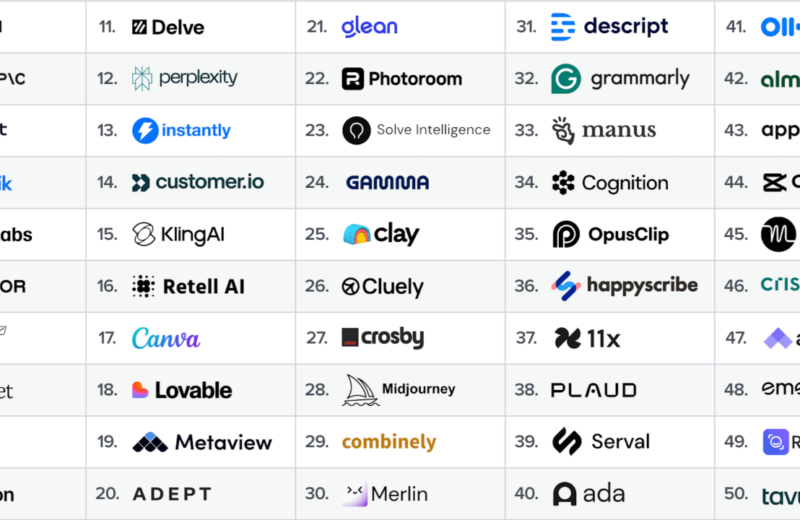The width and height of the screenshot is (800, 520).
Task: Select the combinely wordmark
Action: coord(389,442)
